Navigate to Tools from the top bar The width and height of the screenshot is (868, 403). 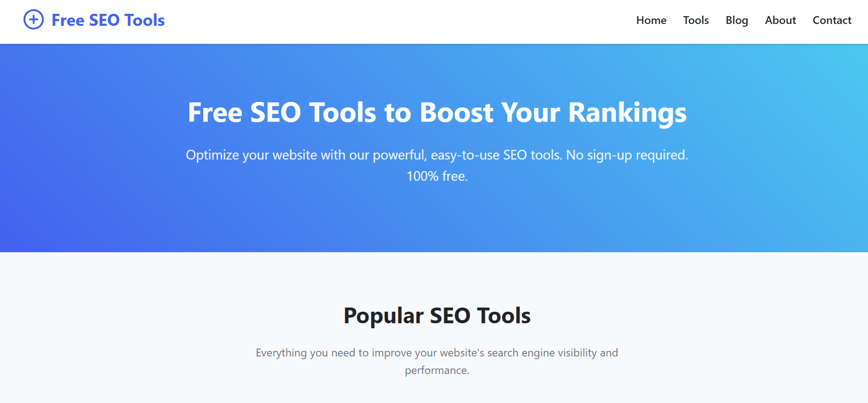(x=696, y=20)
